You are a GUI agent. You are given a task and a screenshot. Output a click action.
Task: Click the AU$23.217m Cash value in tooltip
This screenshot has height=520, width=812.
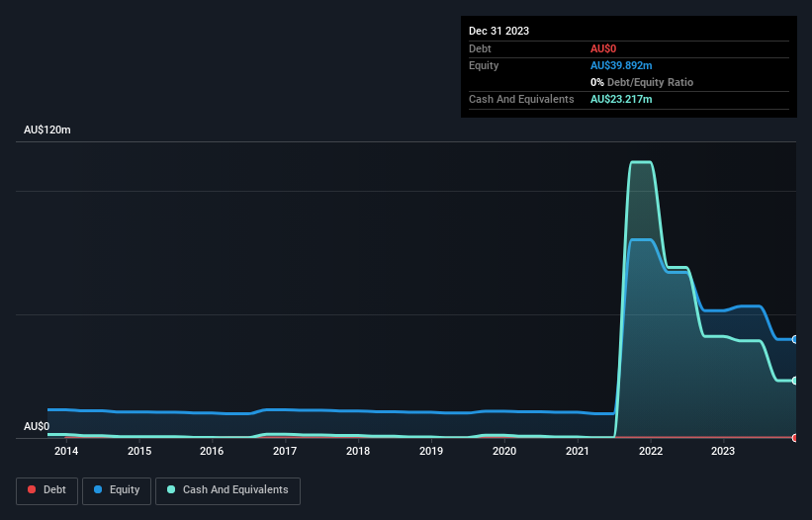tap(621, 99)
